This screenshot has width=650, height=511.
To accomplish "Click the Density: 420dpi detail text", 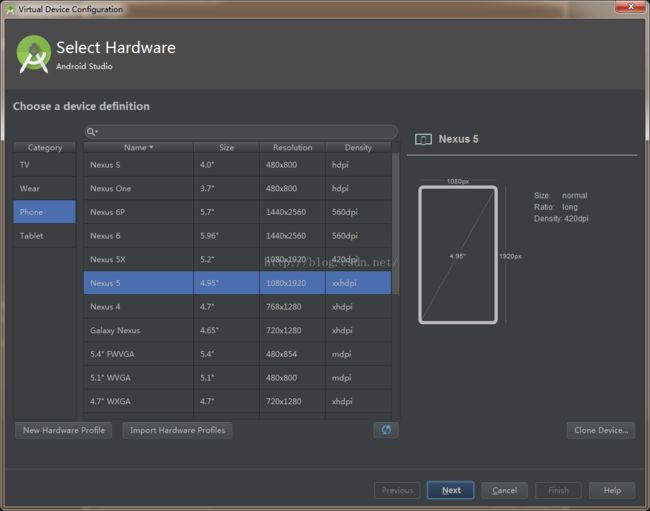I will (561, 218).
